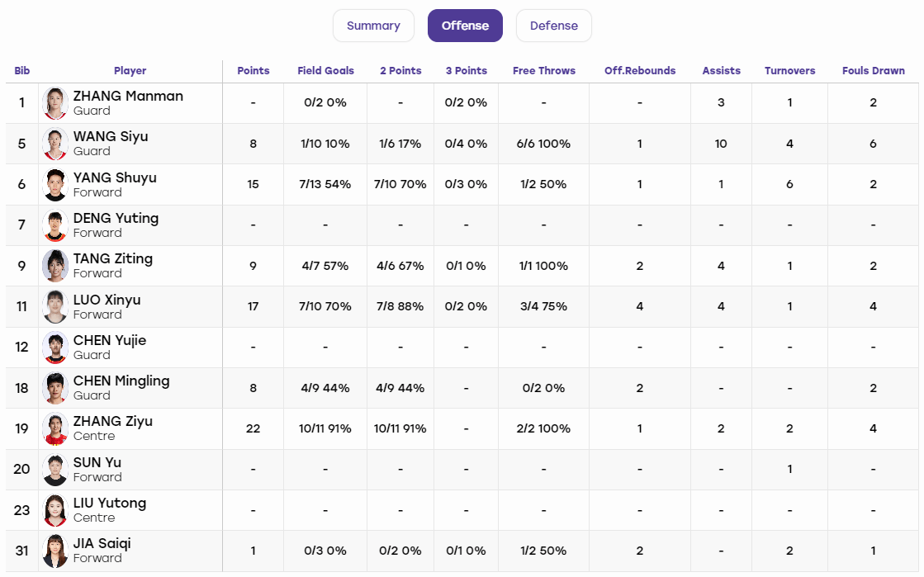Click the 2 Points column header

pyautogui.click(x=400, y=71)
